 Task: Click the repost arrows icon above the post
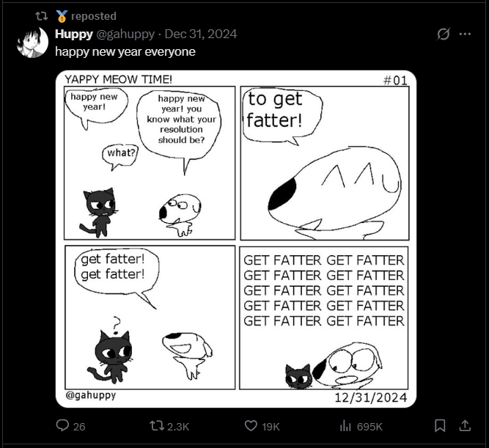(x=42, y=16)
